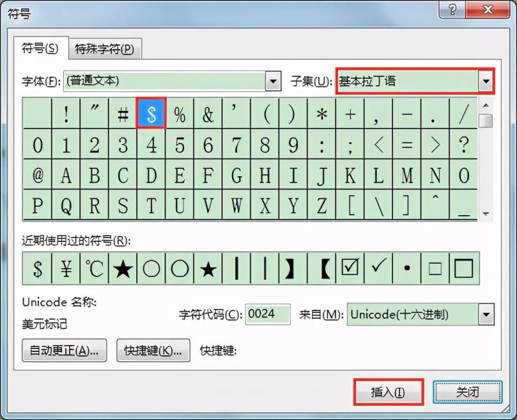Screen dimensions: 517x420
Task: Pick recent bullet dot • symbol
Action: [x=407, y=268]
